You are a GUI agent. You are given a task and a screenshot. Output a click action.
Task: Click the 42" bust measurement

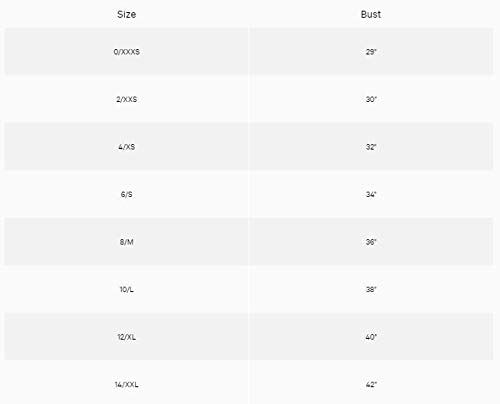click(371, 384)
